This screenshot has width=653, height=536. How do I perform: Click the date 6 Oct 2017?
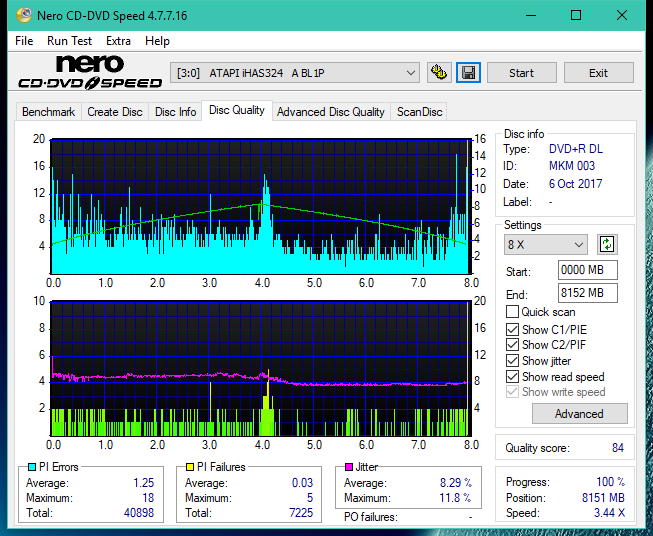576,184
